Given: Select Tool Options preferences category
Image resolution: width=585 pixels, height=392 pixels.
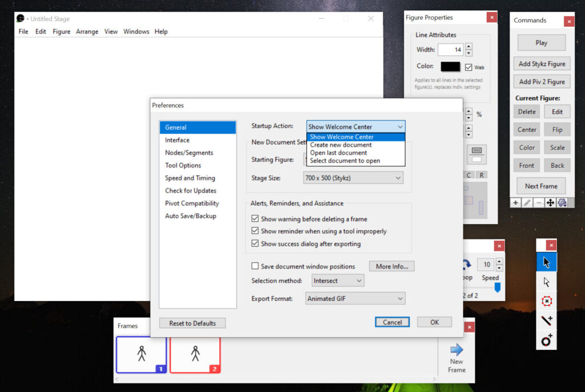Looking at the screenshot, I should [197, 165].
